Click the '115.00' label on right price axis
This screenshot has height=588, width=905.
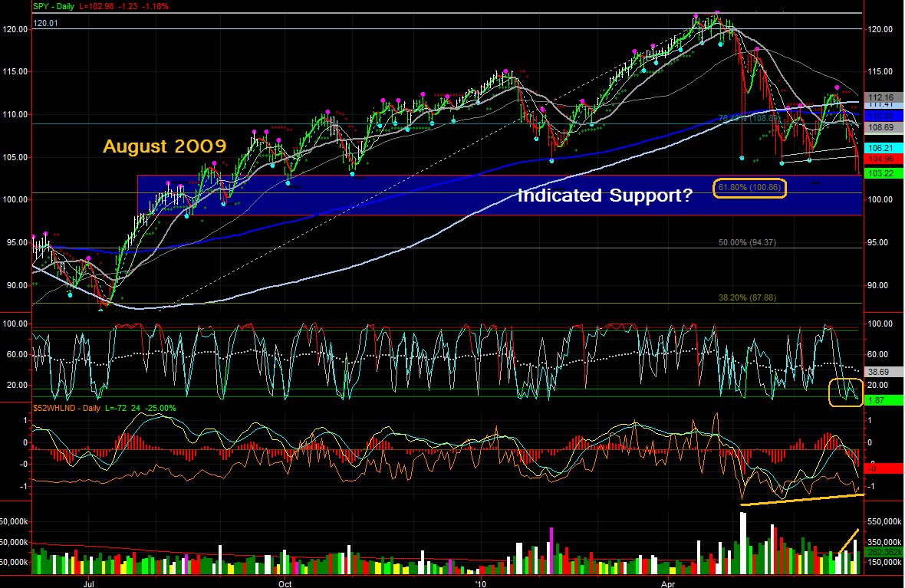point(880,71)
